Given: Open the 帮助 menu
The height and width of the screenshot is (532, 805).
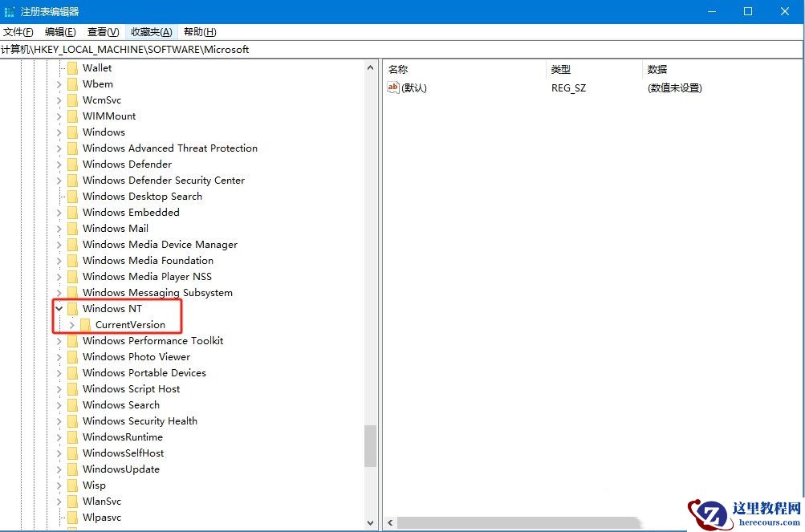Looking at the screenshot, I should click(x=197, y=31).
